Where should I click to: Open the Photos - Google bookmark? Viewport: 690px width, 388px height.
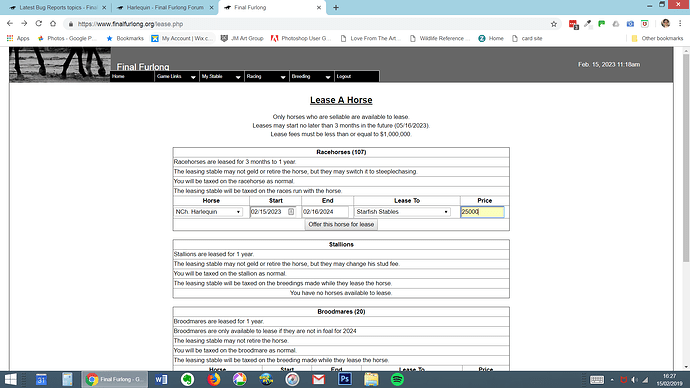click(x=67, y=38)
